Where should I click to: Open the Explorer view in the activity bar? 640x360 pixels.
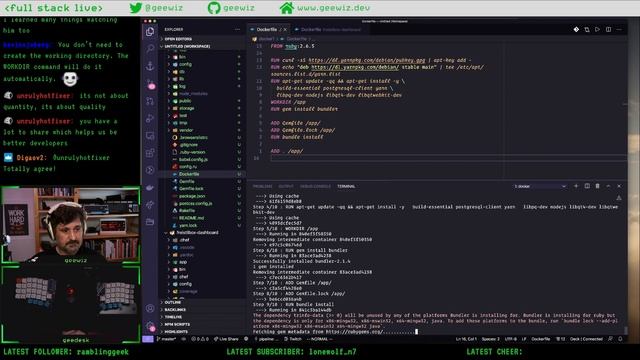click(x=150, y=32)
